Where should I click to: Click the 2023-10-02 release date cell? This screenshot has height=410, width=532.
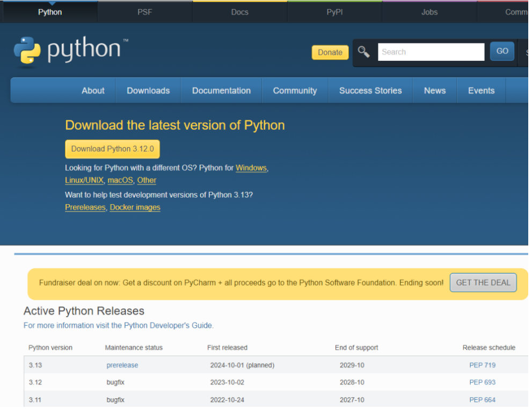pos(227,382)
